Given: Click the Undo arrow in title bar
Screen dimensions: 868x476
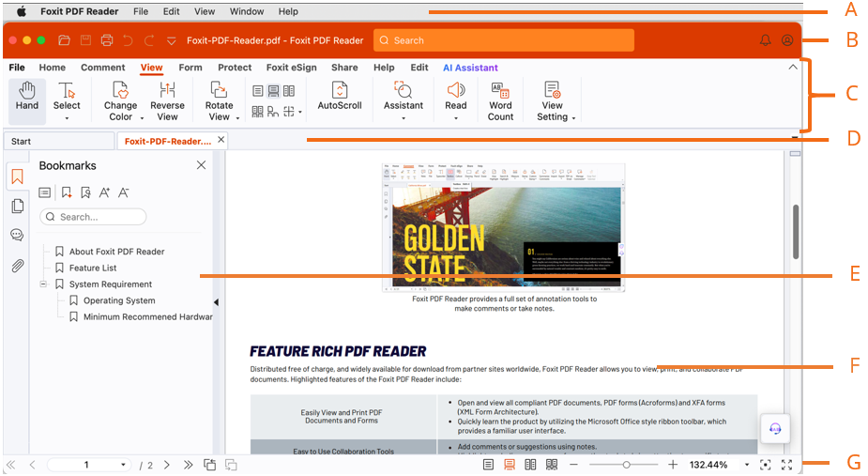Looking at the screenshot, I should point(128,40).
